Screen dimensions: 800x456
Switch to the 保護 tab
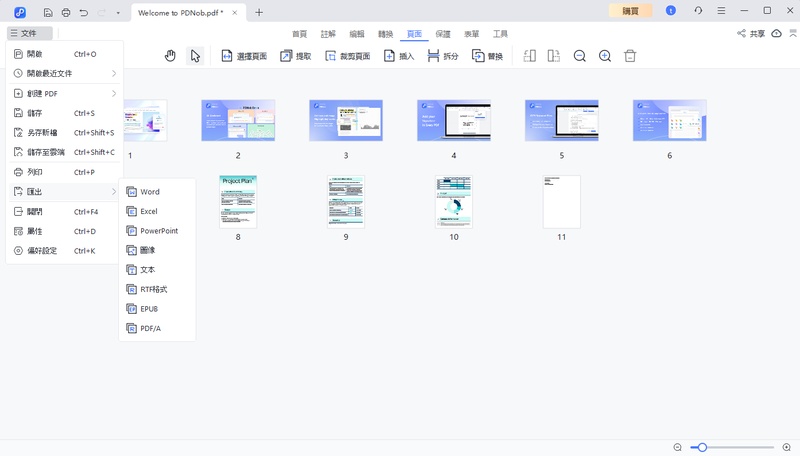(443, 33)
